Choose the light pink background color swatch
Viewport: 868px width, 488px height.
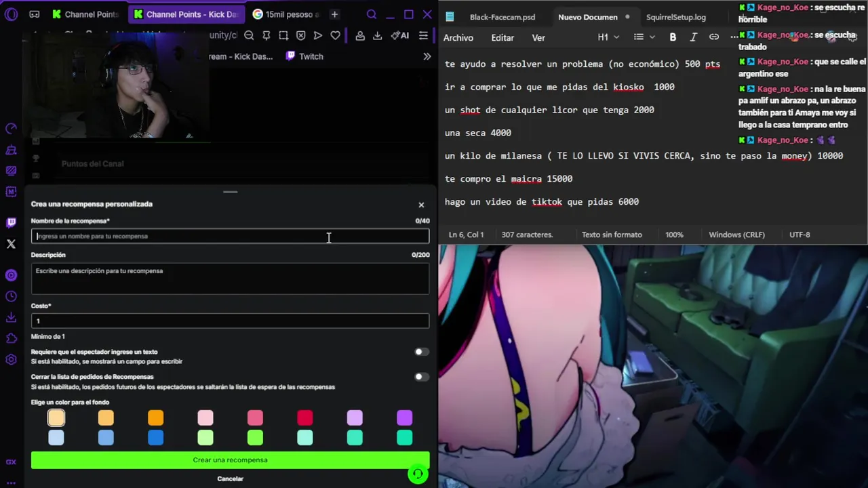(205, 418)
